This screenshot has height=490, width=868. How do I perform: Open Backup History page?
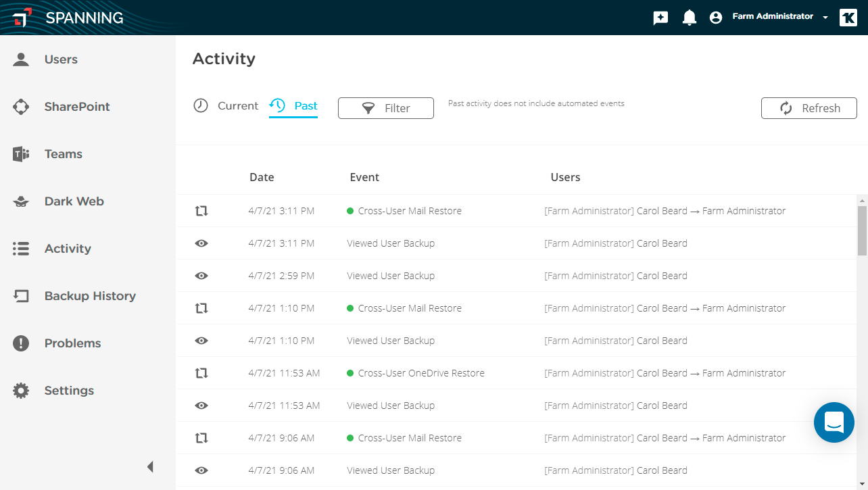point(90,296)
